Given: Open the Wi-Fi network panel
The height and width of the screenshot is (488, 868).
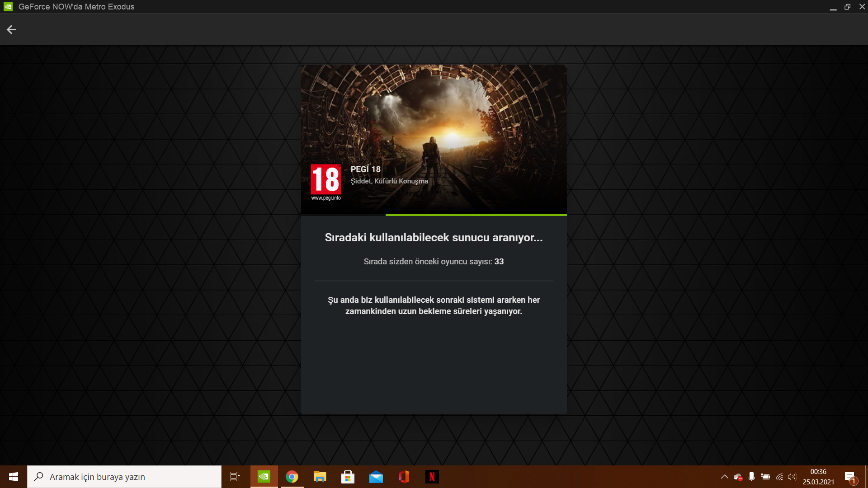Looking at the screenshot, I should coord(779,477).
